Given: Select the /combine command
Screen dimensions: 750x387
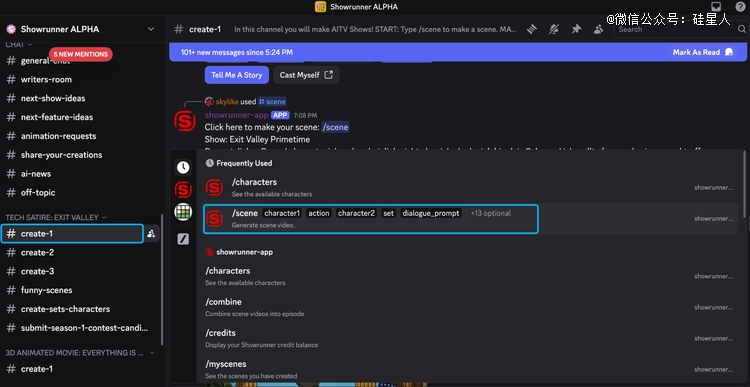Looking at the screenshot, I should (470, 307).
